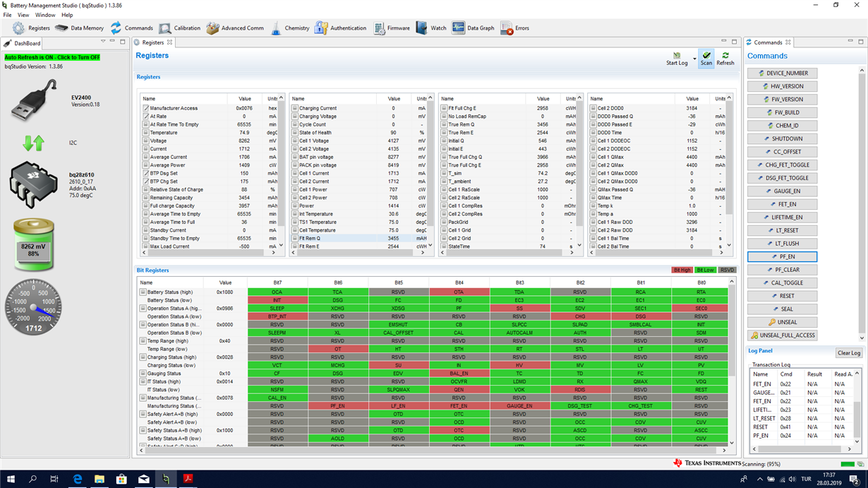Send the LIFETIME_EN command

782,218
